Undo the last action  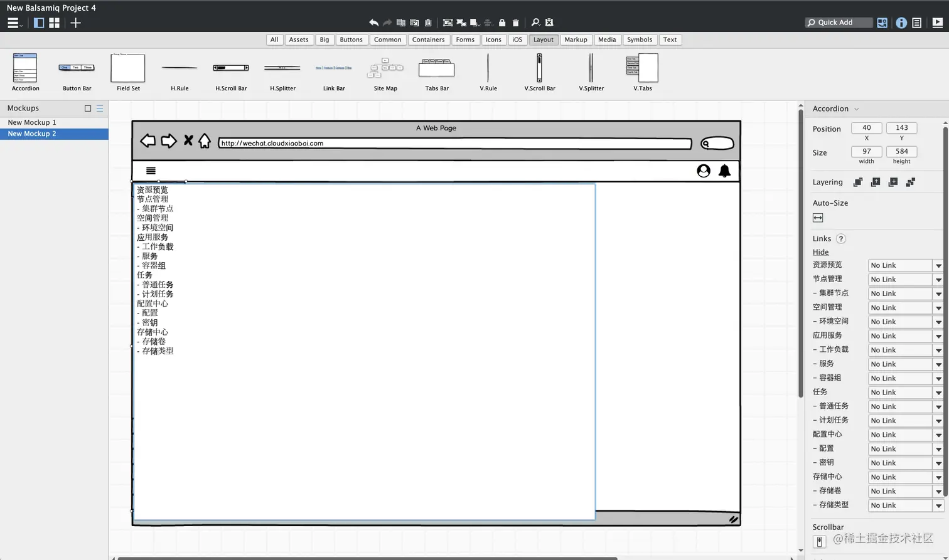(x=373, y=23)
